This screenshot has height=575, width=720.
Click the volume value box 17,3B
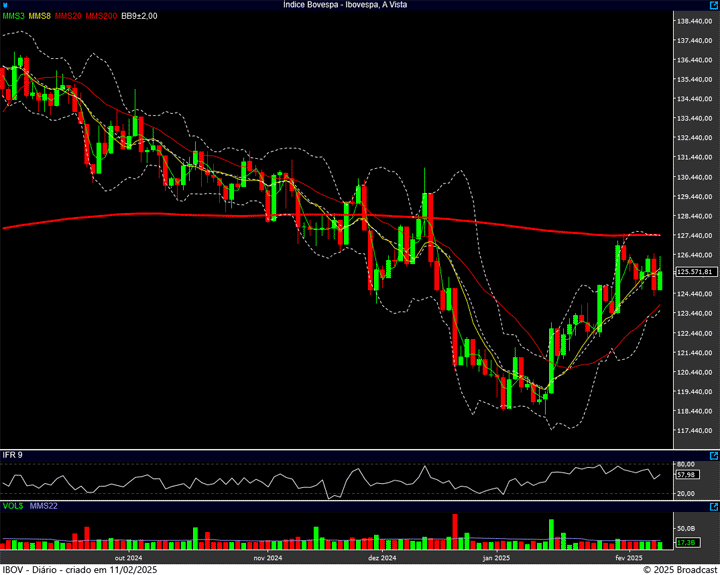coord(687,543)
